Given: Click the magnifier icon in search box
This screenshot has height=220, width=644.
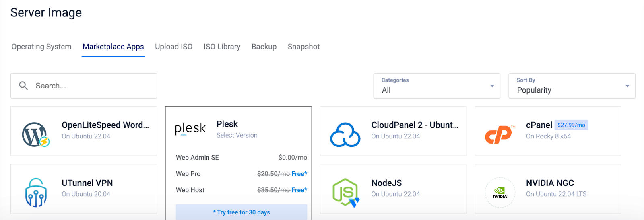Looking at the screenshot, I should pyautogui.click(x=23, y=86).
